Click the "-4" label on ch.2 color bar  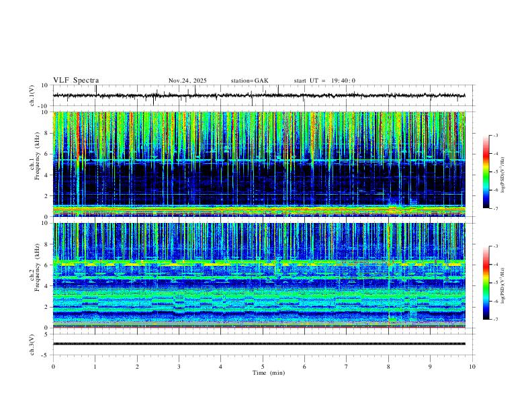(495, 265)
